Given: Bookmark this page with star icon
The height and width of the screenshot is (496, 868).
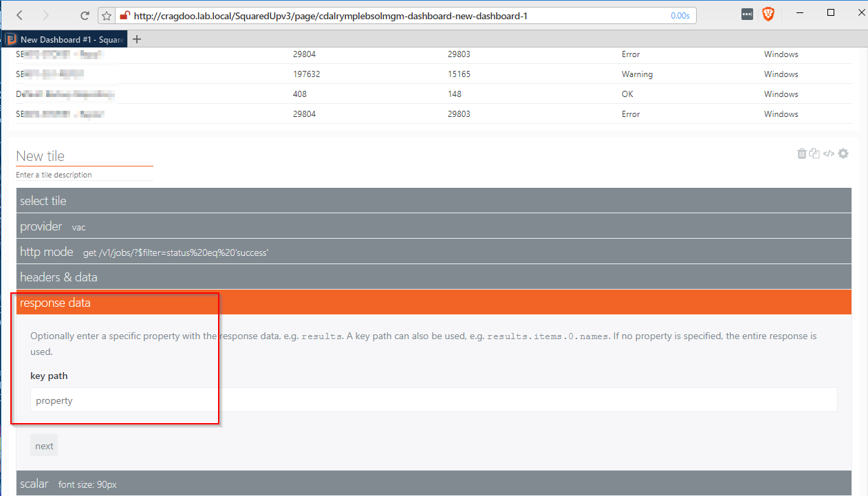Looking at the screenshot, I should pyautogui.click(x=107, y=15).
